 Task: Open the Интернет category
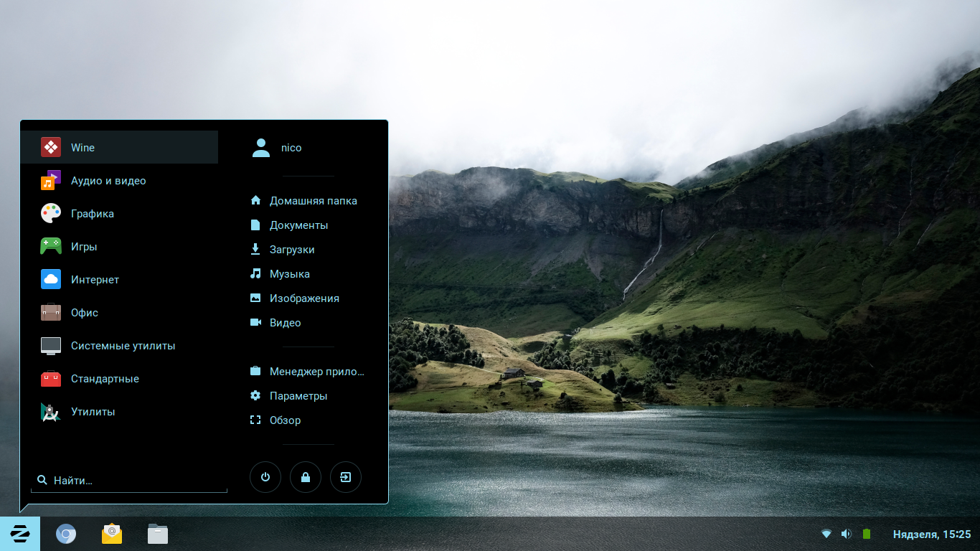[x=119, y=280]
